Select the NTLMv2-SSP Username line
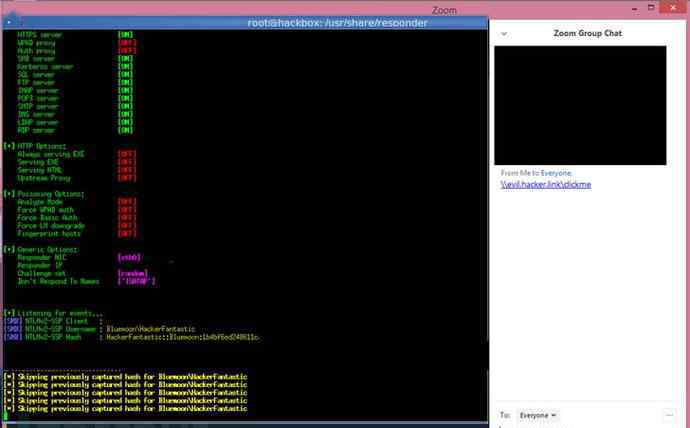 pos(99,329)
